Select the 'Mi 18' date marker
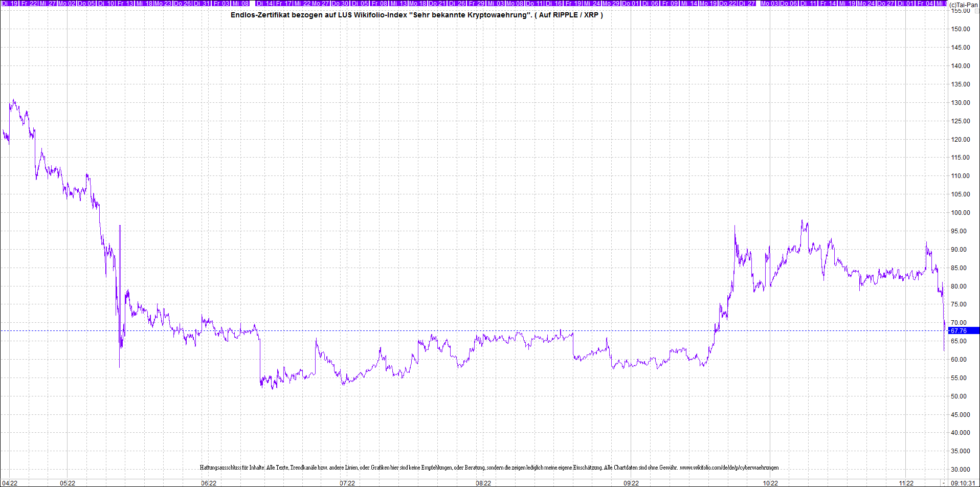This screenshot has height=487, width=980. tap(144, 3)
